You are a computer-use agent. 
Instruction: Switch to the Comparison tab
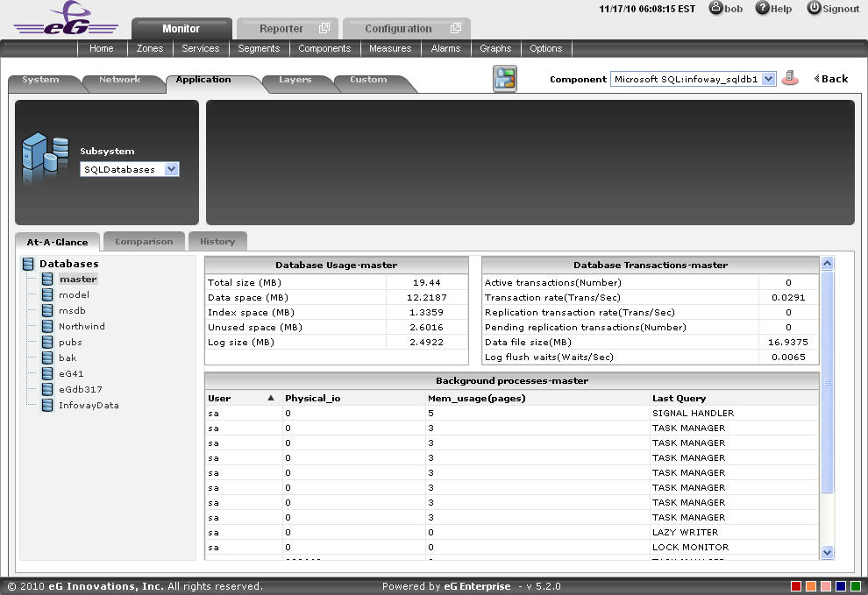144,242
